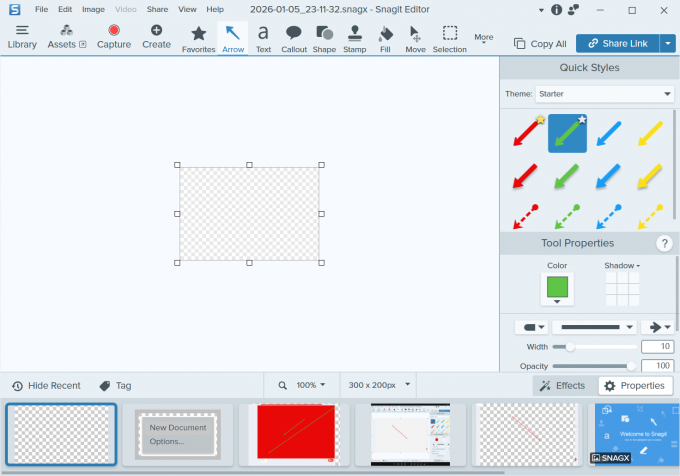Viewport: 680px width, 476px height.
Task: Open the Shadow direction dropdown
Action: pyautogui.click(x=622, y=265)
